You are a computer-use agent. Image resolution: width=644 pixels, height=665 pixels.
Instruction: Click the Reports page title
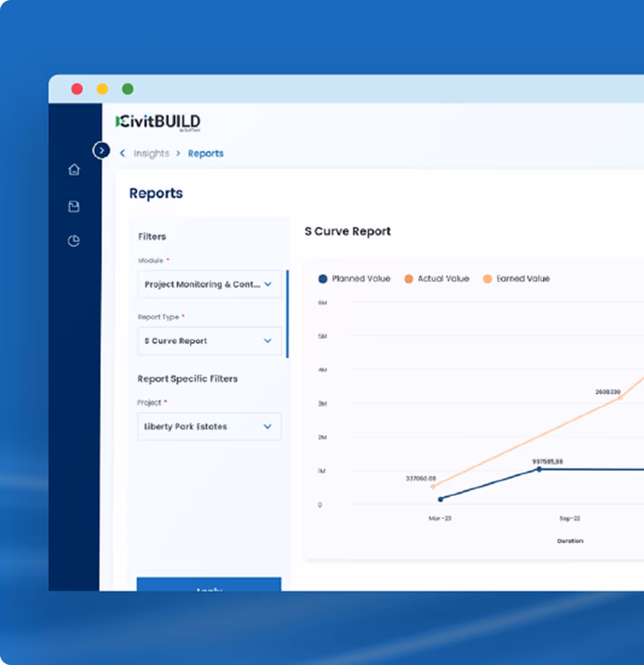(x=156, y=193)
